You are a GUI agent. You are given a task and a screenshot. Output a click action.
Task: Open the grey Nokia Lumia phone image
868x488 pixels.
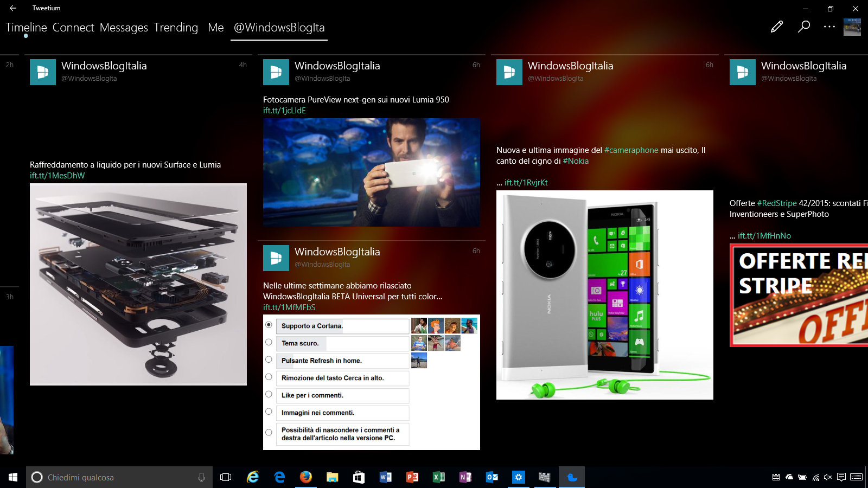click(605, 295)
